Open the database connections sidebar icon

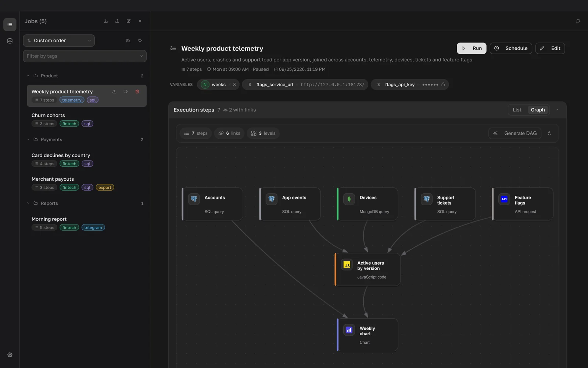tap(10, 41)
